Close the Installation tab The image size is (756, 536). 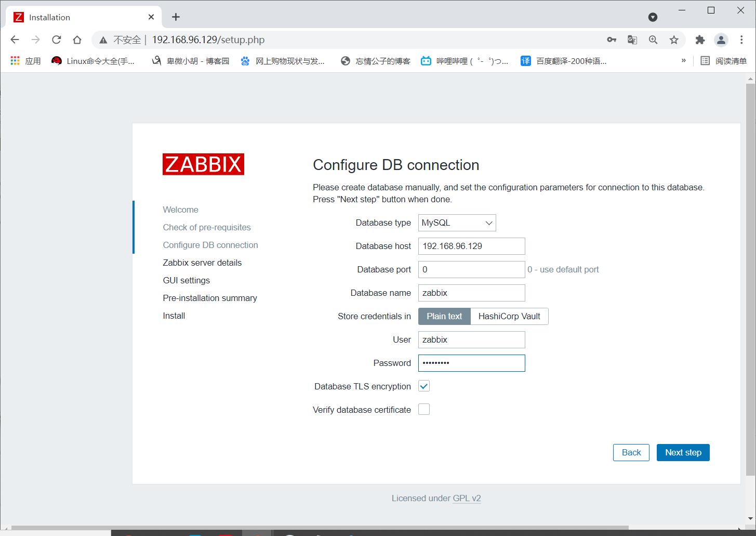click(x=151, y=17)
